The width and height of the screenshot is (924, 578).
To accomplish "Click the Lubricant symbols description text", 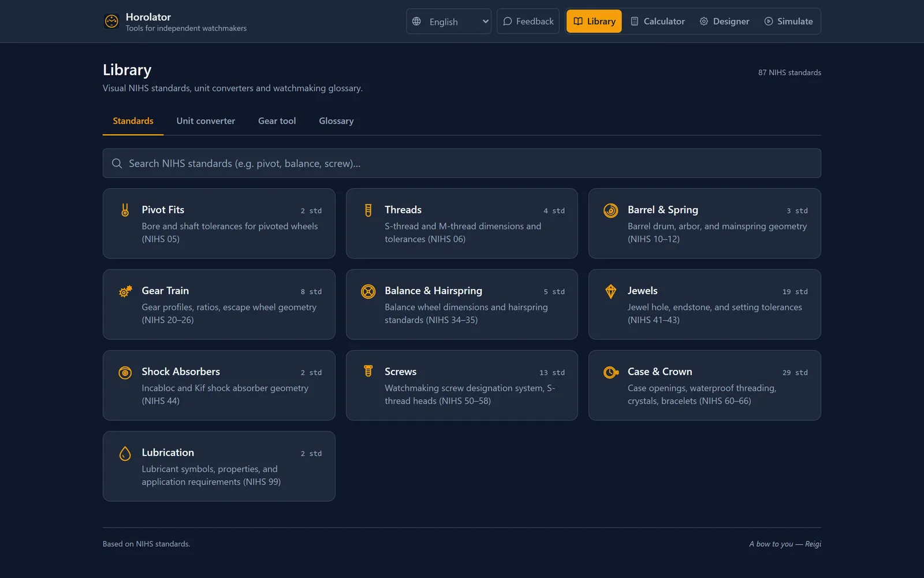I will (x=211, y=475).
